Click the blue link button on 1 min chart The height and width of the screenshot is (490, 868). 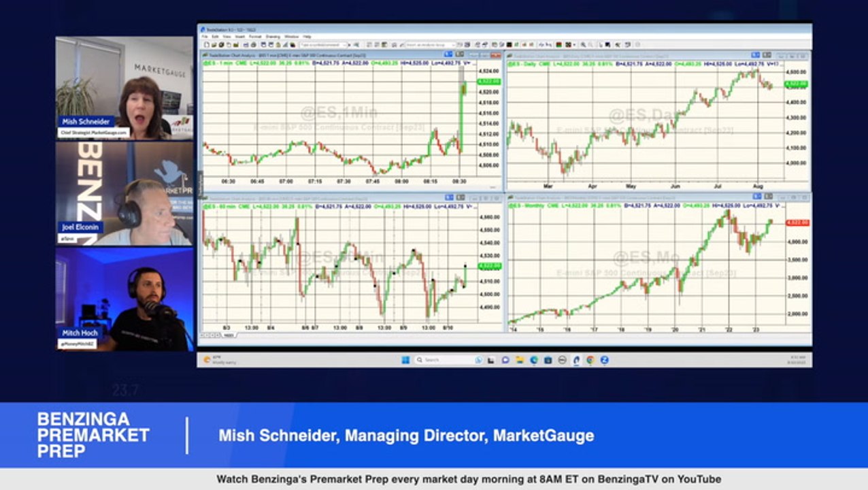[x=448, y=54]
